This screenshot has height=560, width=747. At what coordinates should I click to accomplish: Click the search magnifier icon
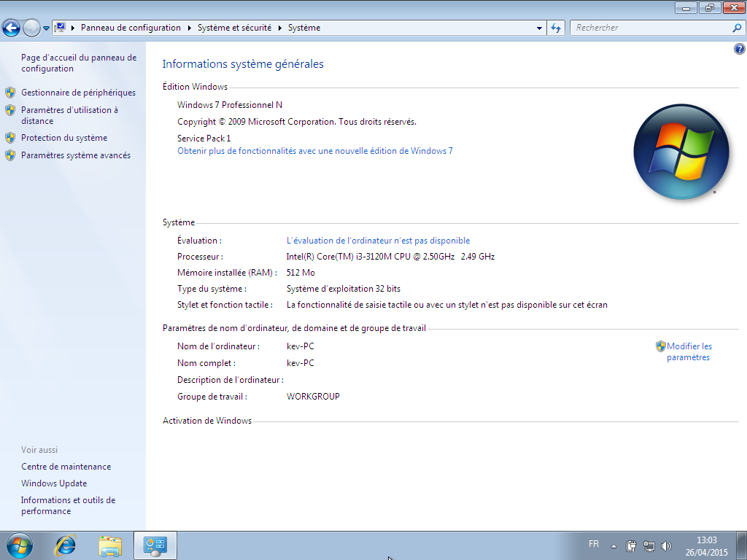point(737,28)
